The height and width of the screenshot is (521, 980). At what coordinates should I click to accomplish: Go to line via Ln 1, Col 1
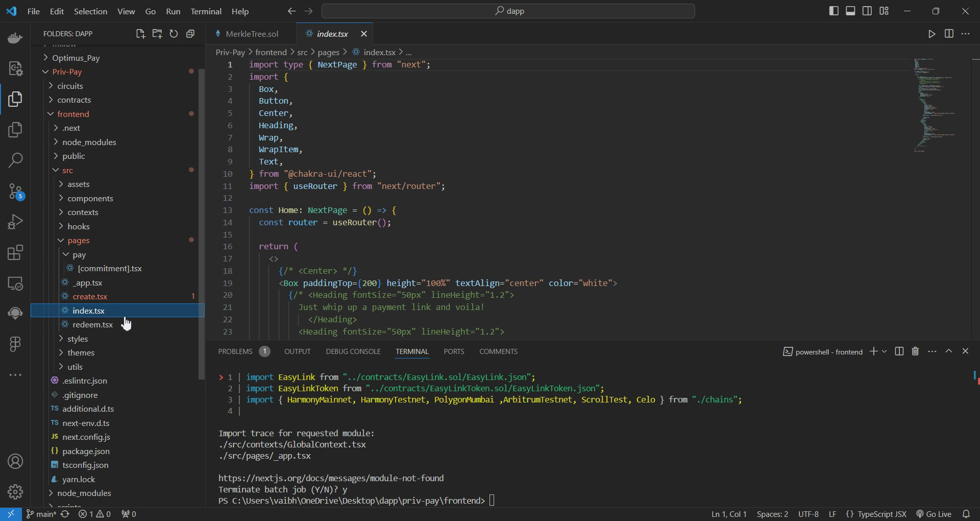tap(729, 514)
